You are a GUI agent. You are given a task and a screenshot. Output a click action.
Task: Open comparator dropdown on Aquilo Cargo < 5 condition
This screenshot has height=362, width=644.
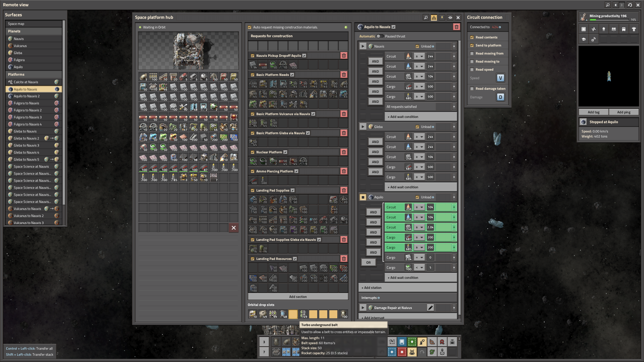point(419,268)
